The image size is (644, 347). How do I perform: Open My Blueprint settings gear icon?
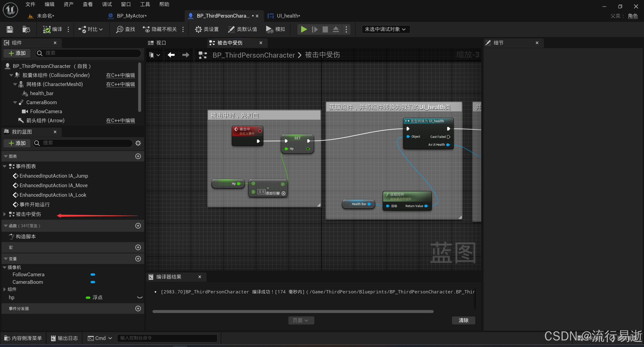click(x=138, y=143)
